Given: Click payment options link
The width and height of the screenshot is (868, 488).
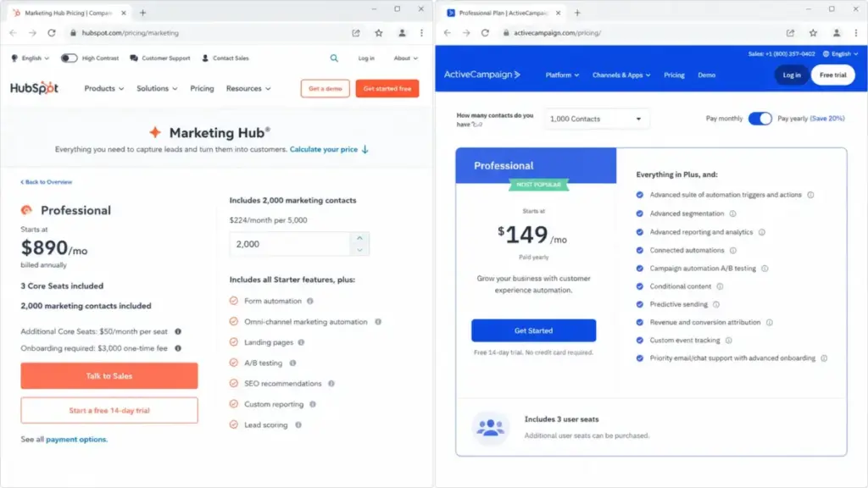Looking at the screenshot, I should (x=76, y=440).
